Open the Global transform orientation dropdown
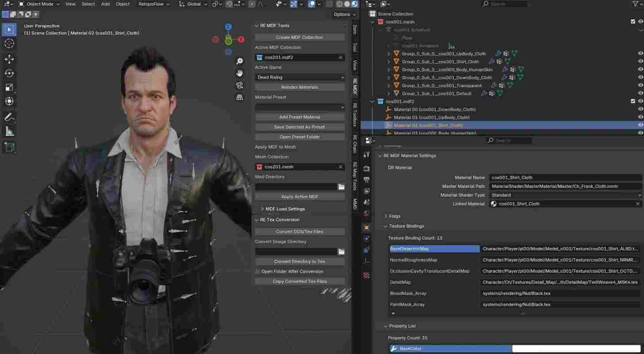Image resolution: width=644 pixels, height=354 pixels. point(193,4)
